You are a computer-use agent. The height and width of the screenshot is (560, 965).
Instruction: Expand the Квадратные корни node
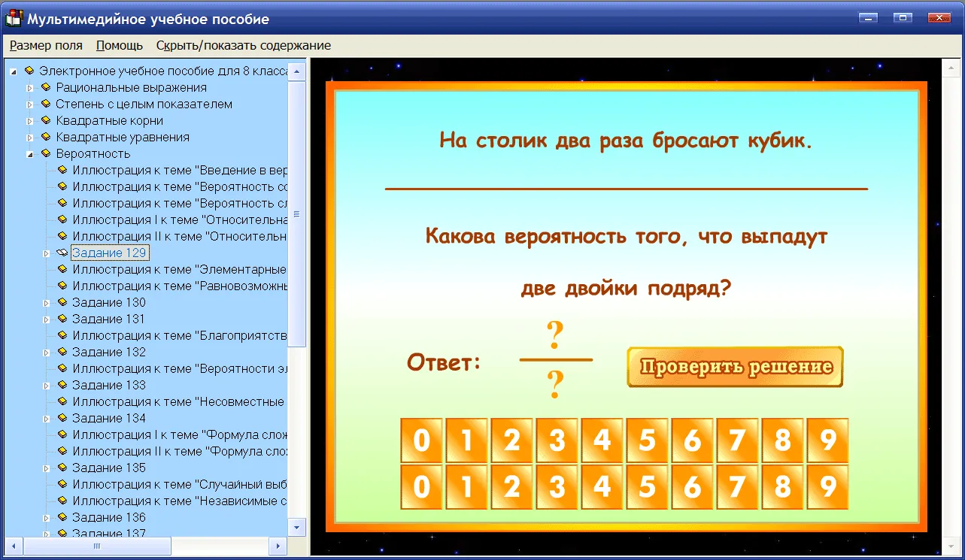click(30, 120)
